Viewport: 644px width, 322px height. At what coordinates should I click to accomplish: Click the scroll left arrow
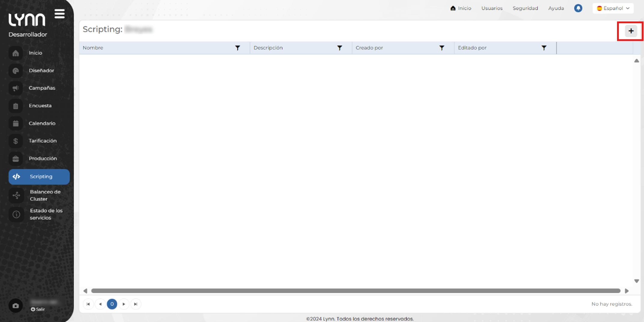pyautogui.click(x=85, y=291)
